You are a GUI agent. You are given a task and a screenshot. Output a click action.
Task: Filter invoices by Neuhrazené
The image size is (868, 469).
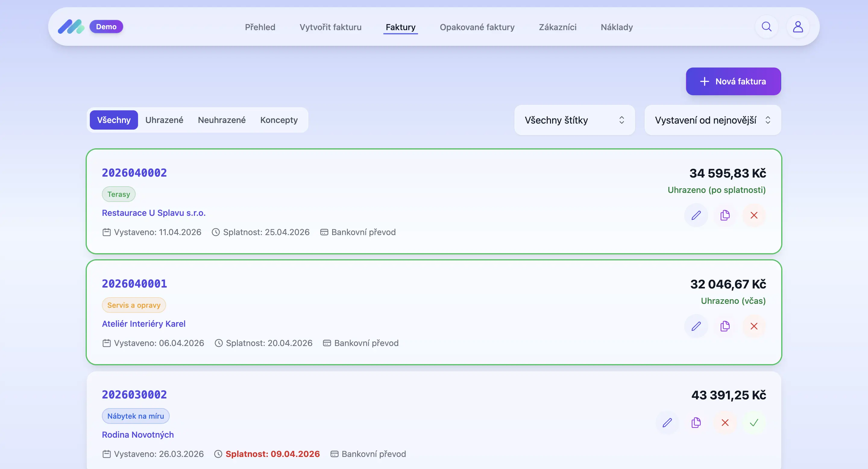(x=222, y=120)
